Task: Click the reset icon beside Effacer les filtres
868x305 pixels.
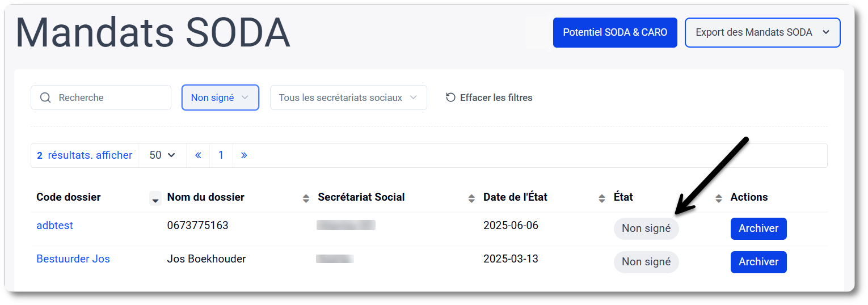Action: pyautogui.click(x=450, y=98)
